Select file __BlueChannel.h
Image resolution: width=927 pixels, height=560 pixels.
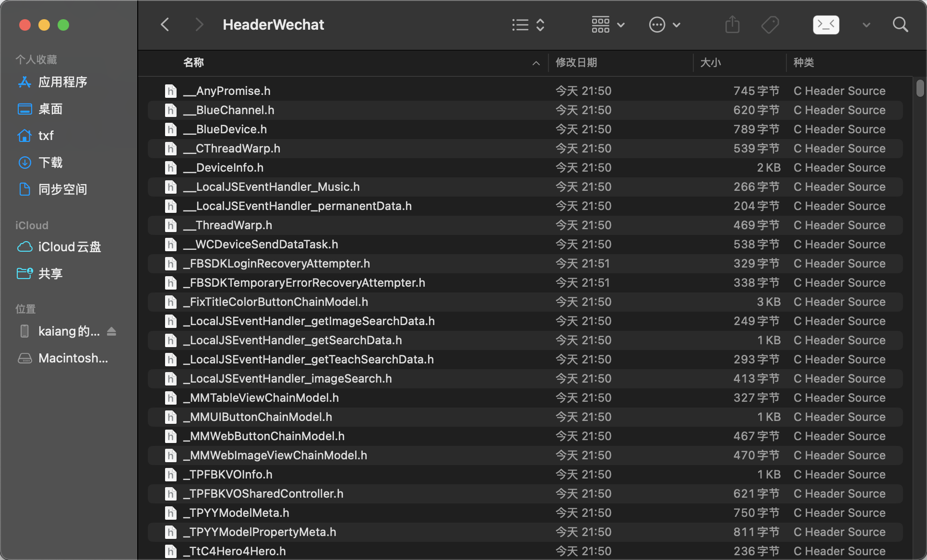(525, 110)
